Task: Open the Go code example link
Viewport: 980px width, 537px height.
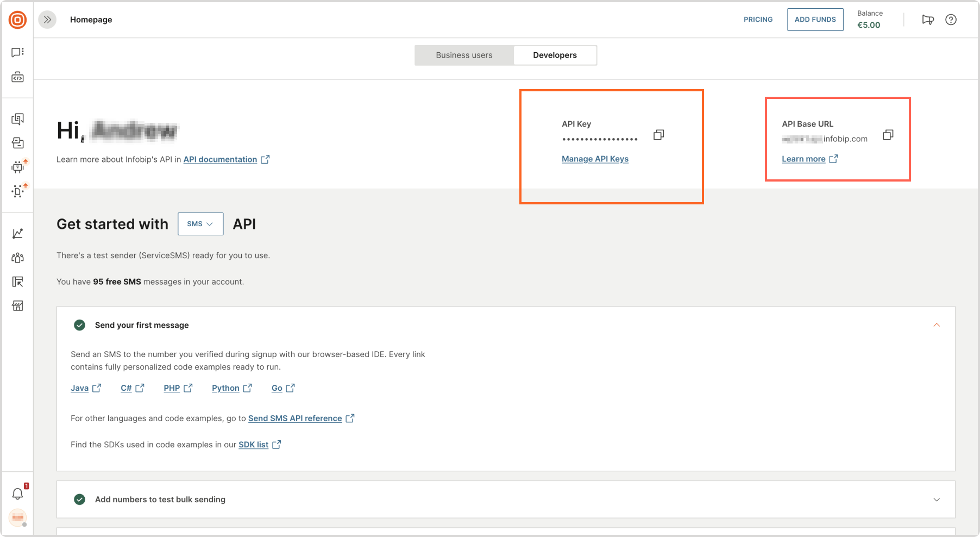Action: (x=277, y=388)
